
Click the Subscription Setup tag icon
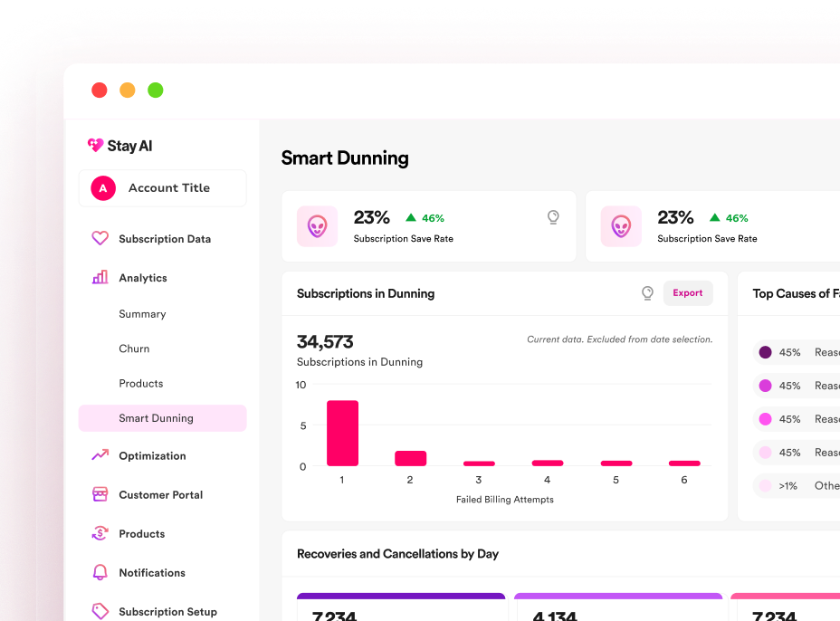click(x=100, y=611)
